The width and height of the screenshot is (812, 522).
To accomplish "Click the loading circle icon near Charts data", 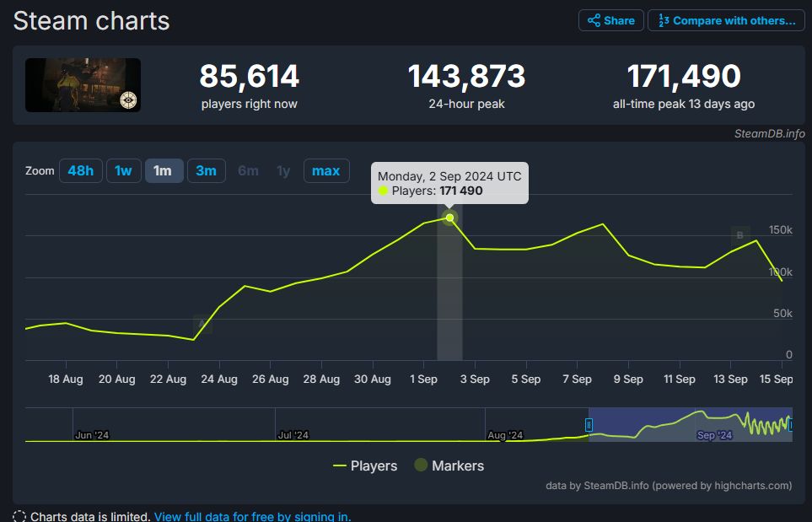I will pos(19,516).
